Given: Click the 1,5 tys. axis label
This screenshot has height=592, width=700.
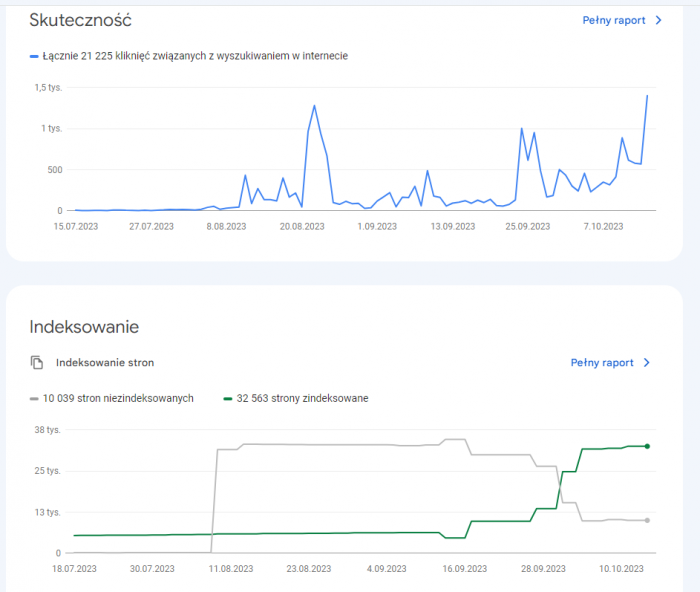Looking at the screenshot, I should point(47,88).
